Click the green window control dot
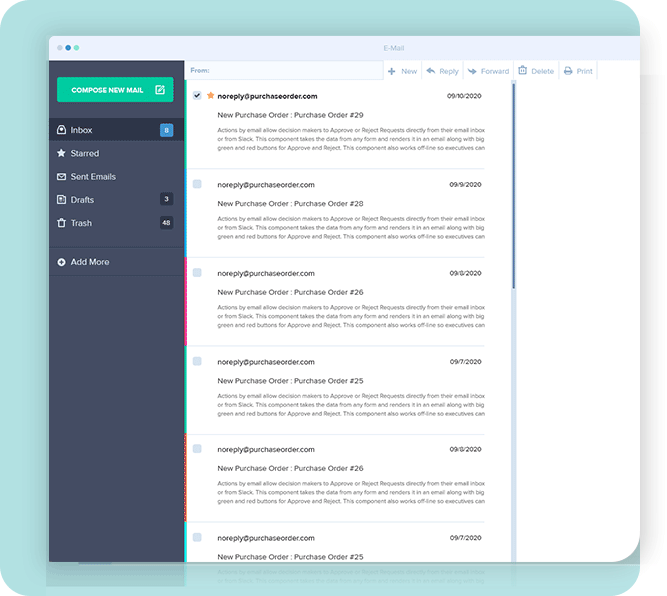Image resolution: width=667 pixels, height=596 pixels. click(77, 48)
